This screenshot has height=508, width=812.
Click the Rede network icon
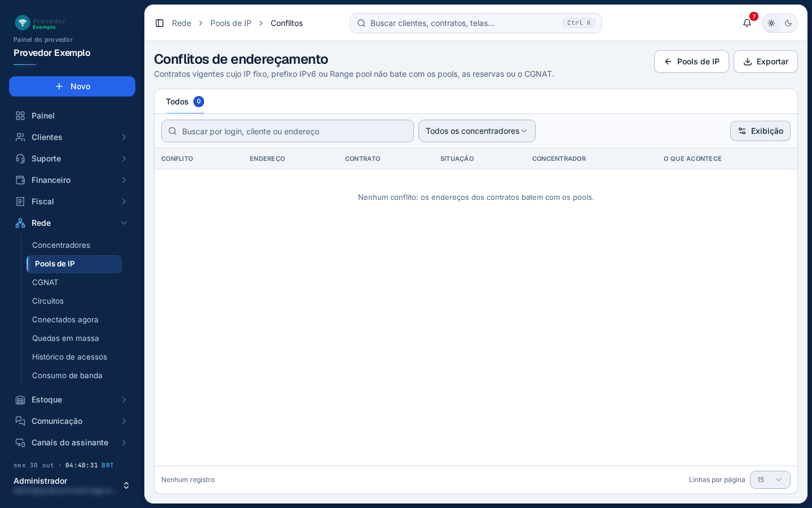click(20, 223)
